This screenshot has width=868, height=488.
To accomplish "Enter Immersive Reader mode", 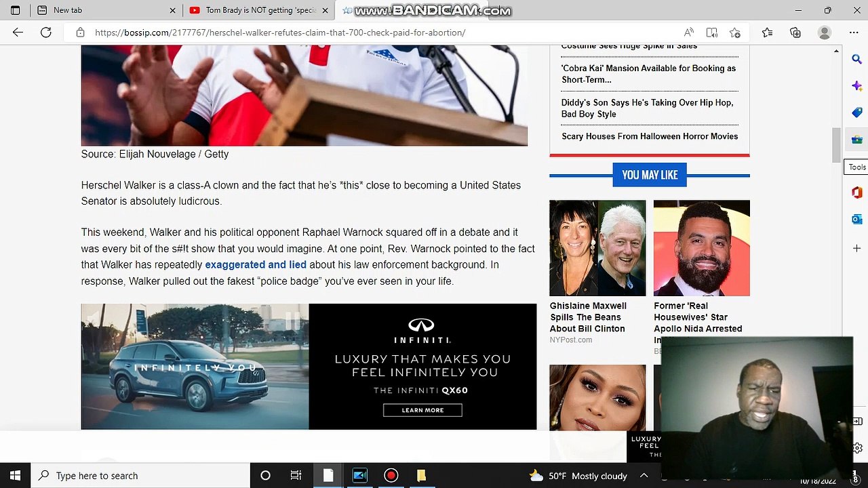I will tap(711, 33).
